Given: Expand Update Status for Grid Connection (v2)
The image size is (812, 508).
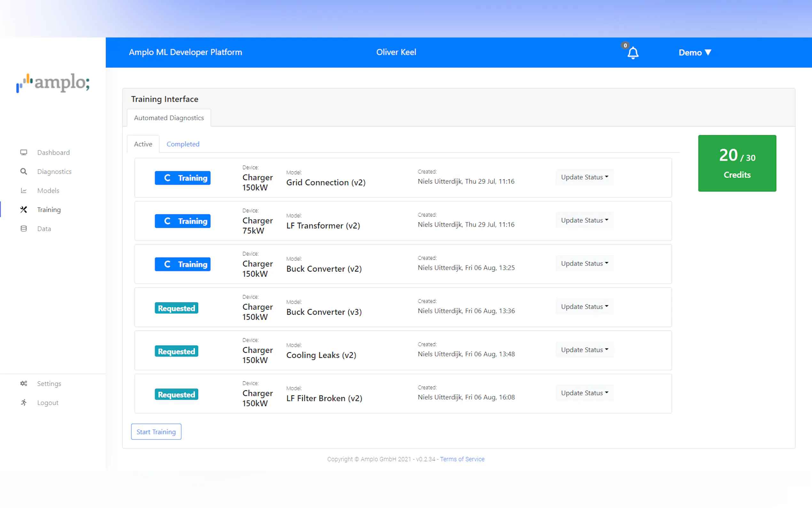Looking at the screenshot, I should point(584,177).
